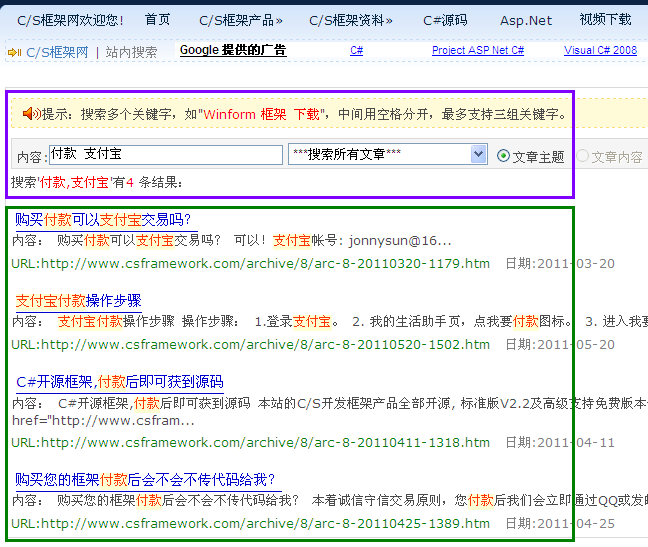Click the C/S框架网 breadcrumb link

[57, 52]
